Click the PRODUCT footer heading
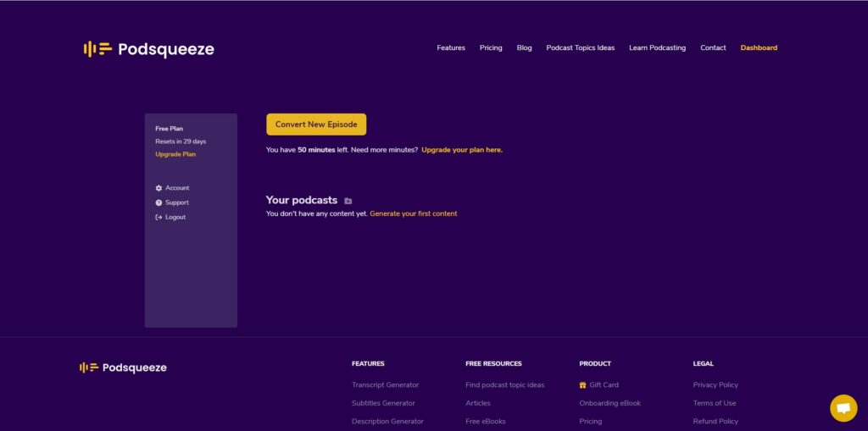The width and height of the screenshot is (868, 431). (595, 364)
